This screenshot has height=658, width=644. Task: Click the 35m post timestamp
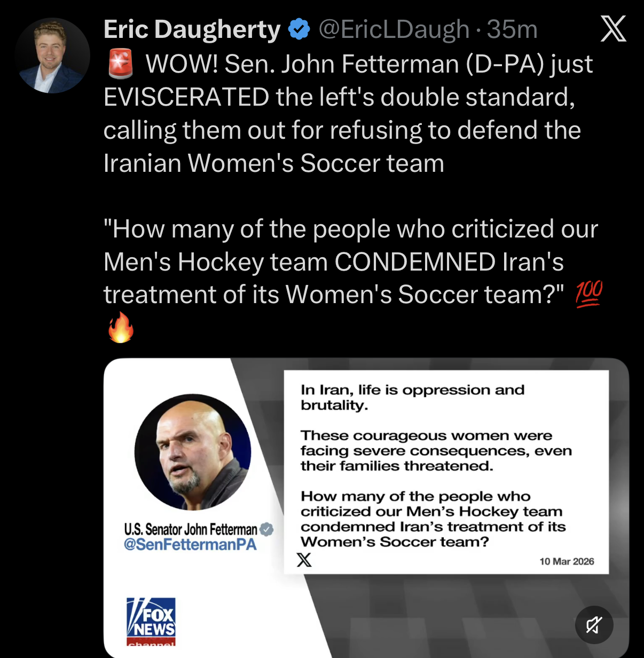tap(512, 29)
